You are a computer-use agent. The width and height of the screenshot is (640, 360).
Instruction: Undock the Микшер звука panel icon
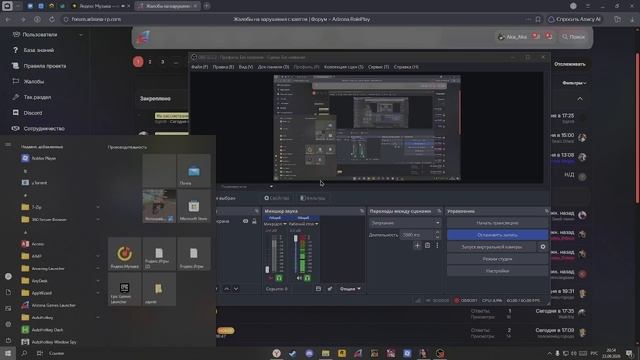362,211
